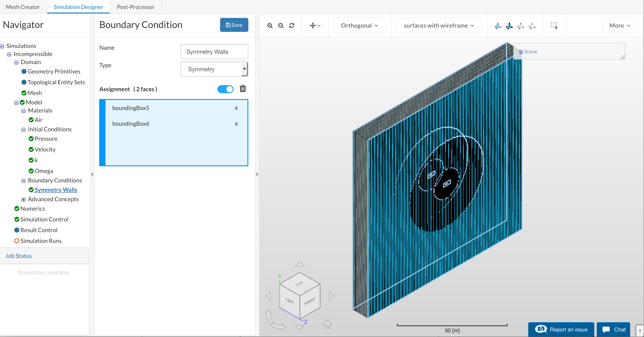
Task: Select the first pick-mode icon in the toolbar
Action: (498, 26)
